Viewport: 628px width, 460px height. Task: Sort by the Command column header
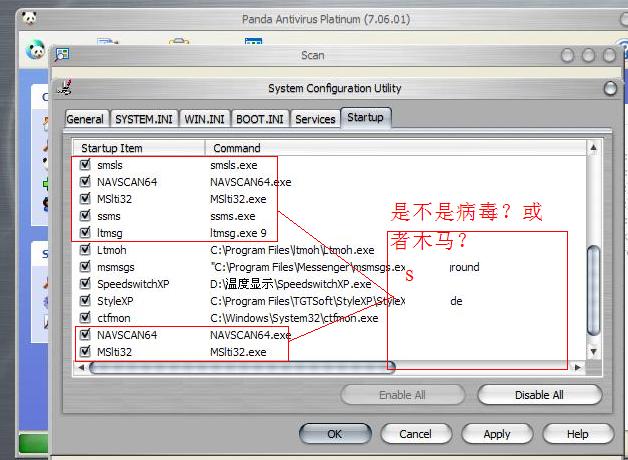point(395,148)
